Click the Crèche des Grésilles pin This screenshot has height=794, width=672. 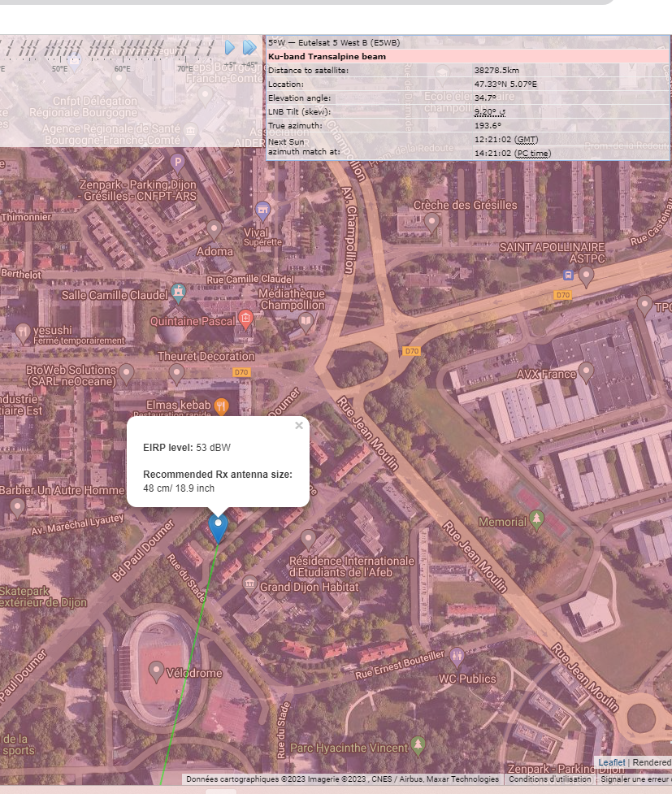pos(431,223)
